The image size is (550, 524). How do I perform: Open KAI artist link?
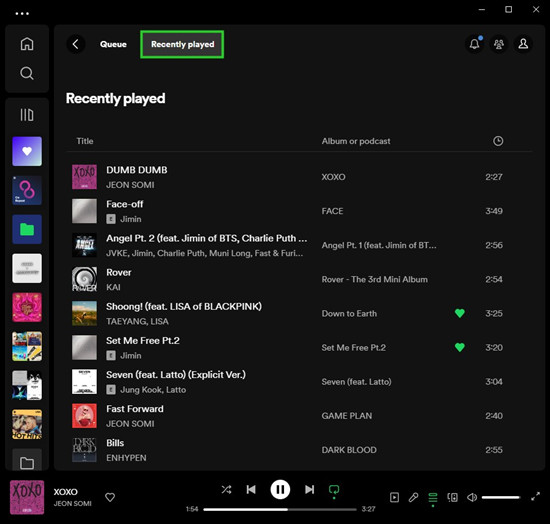[x=113, y=287]
